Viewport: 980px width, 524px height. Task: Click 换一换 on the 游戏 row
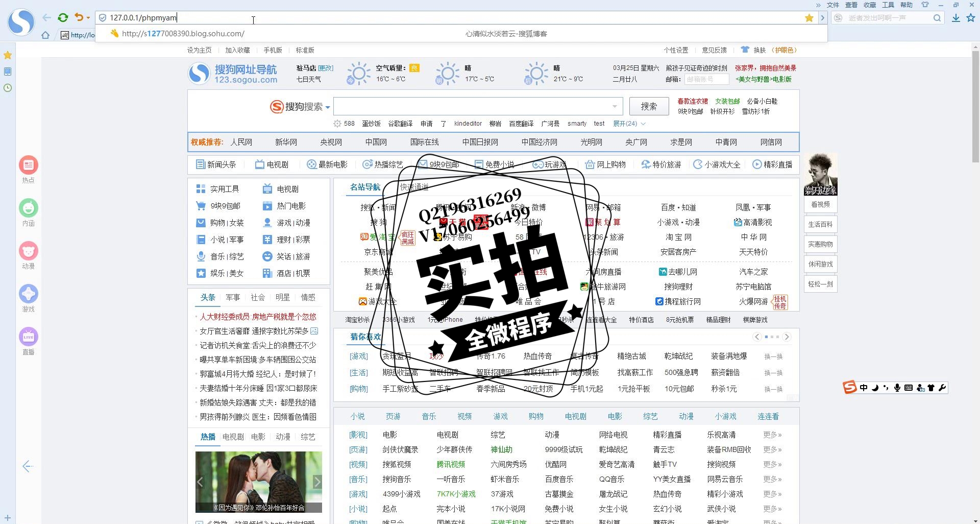(x=773, y=356)
